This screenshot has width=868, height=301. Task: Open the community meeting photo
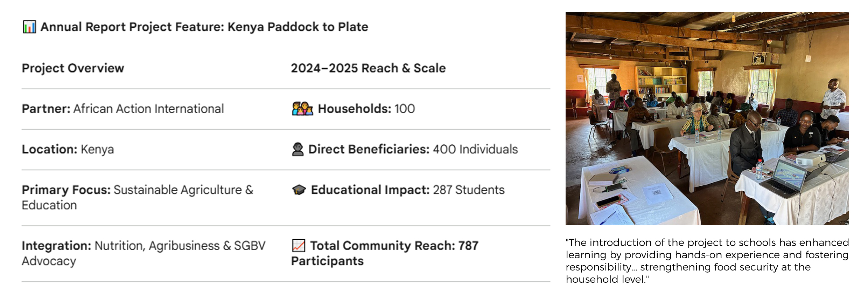pyautogui.click(x=707, y=118)
